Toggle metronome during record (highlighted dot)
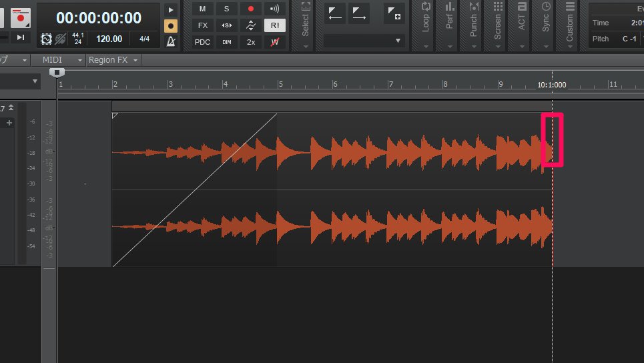The width and height of the screenshot is (644, 363). 171,26
